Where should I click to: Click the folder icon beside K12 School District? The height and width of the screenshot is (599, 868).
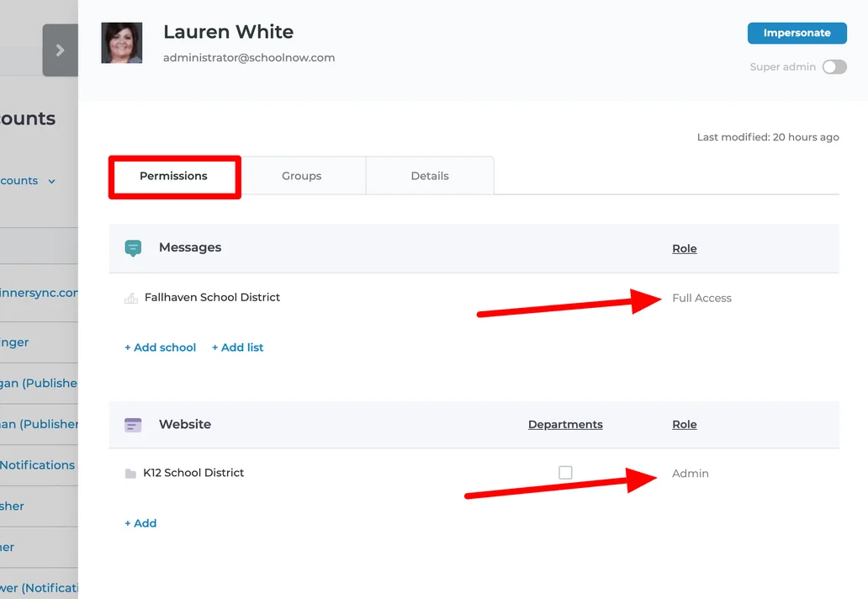pyautogui.click(x=130, y=474)
